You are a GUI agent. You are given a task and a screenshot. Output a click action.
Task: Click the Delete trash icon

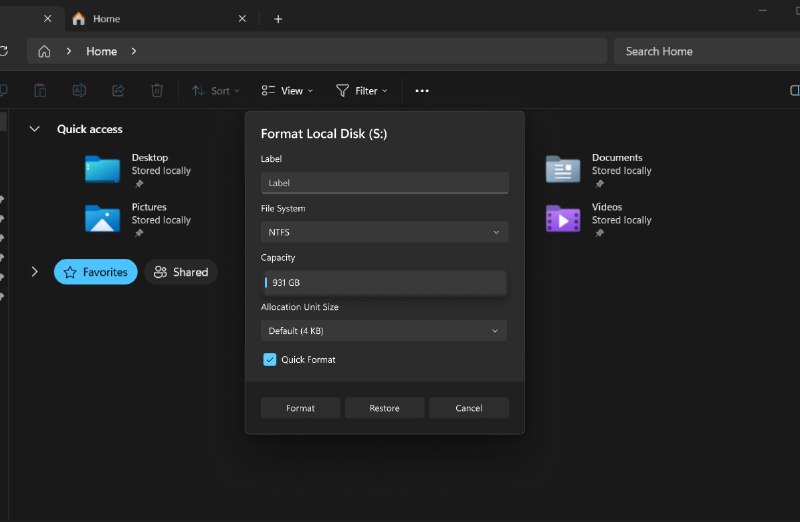157,91
